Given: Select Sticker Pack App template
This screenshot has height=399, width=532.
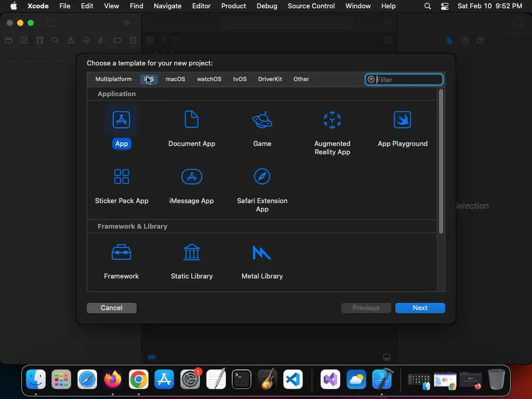Looking at the screenshot, I should pos(122,177).
